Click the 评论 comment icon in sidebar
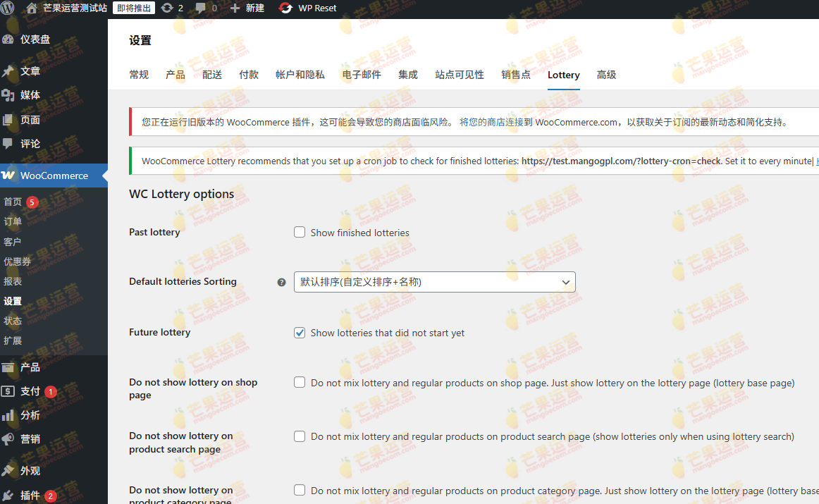 [8, 144]
